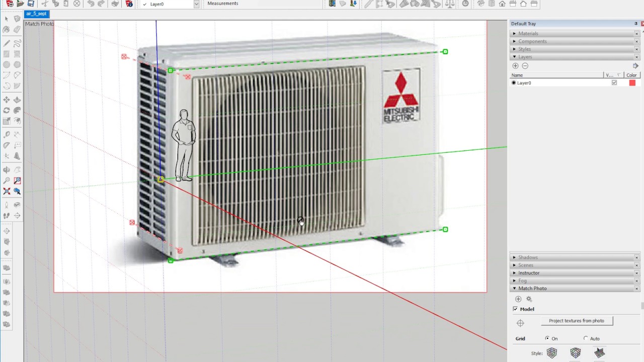Image resolution: width=644 pixels, height=362 pixels.
Task: Select the Grid Auto radio button
Action: point(586,338)
